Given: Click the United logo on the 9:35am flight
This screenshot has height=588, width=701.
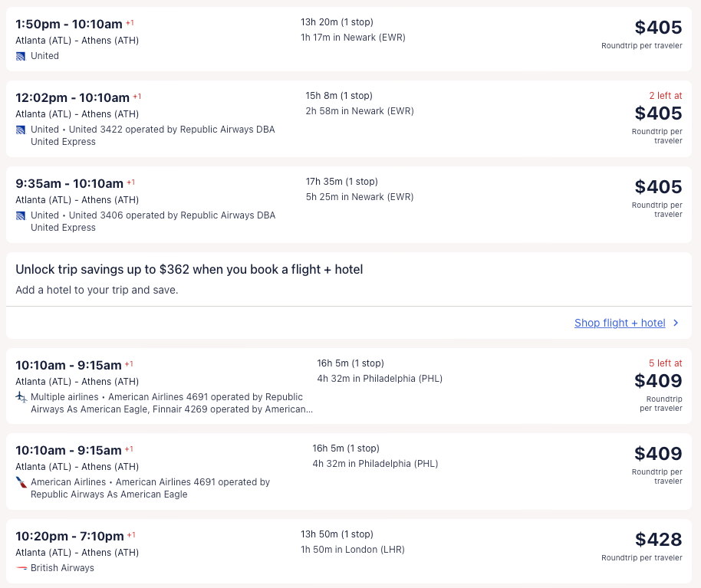Looking at the screenshot, I should point(21,215).
